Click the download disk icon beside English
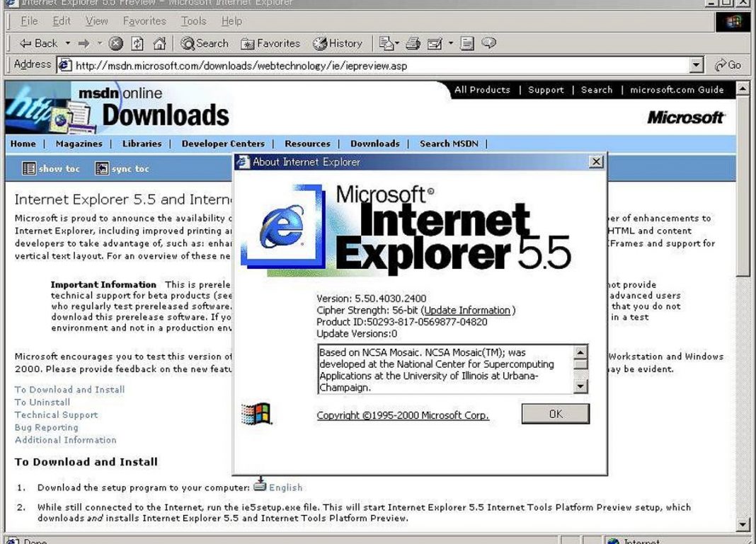 pos(260,485)
